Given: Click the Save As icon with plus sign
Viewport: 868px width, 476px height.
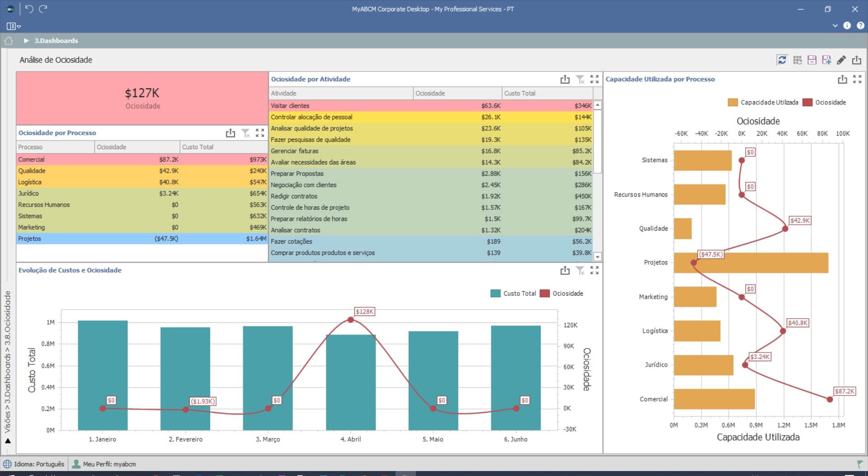Looking at the screenshot, I should coord(826,60).
